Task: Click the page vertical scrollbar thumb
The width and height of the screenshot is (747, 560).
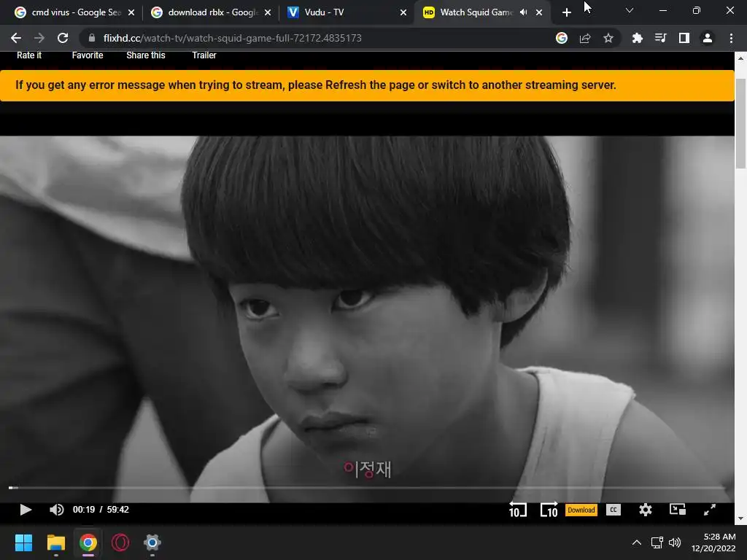Action: point(740,122)
